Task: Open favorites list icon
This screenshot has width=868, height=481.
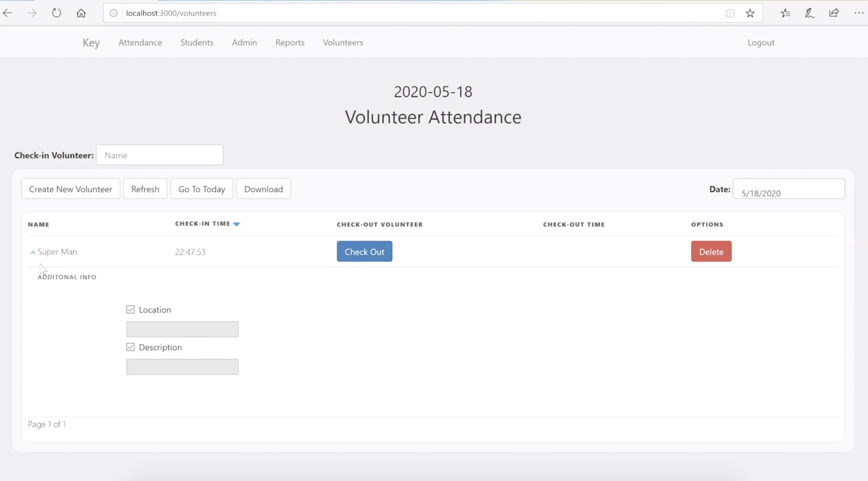Action: pos(785,13)
